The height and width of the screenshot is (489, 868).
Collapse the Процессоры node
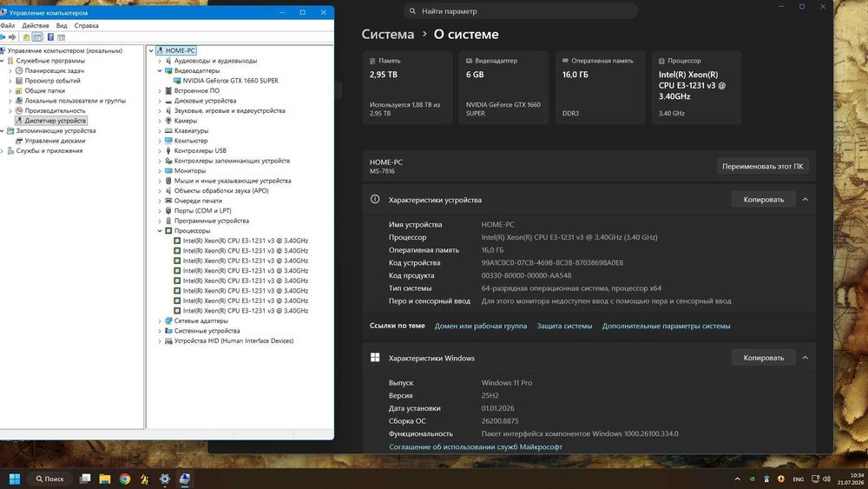pyautogui.click(x=160, y=231)
